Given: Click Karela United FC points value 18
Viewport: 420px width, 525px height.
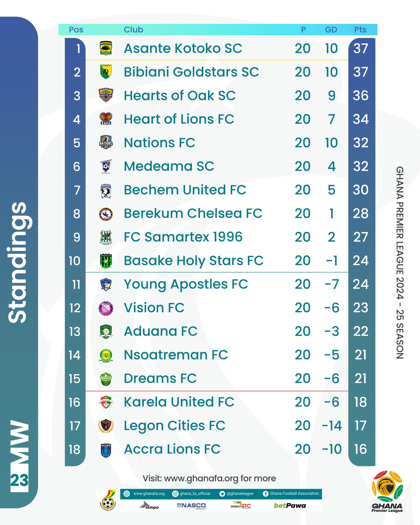Looking at the screenshot, I should (x=361, y=402).
